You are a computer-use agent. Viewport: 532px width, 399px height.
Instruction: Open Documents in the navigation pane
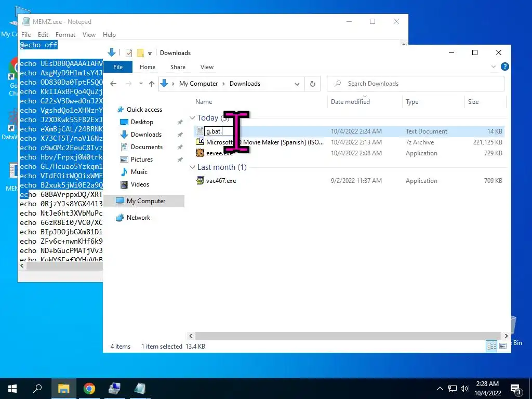coord(147,147)
